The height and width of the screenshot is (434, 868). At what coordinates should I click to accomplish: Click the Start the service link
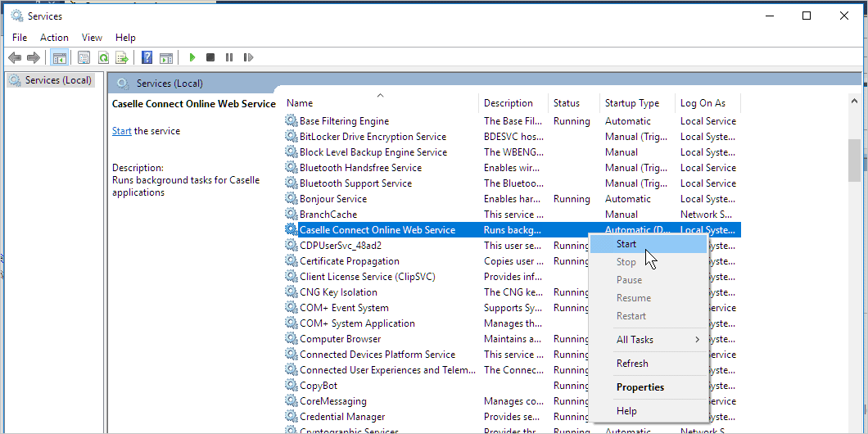[122, 131]
